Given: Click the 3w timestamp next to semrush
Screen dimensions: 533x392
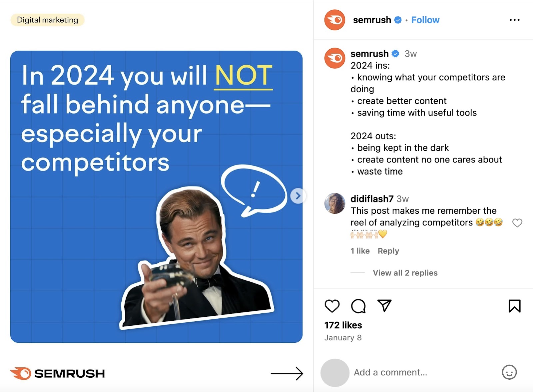Looking at the screenshot, I should tap(411, 54).
